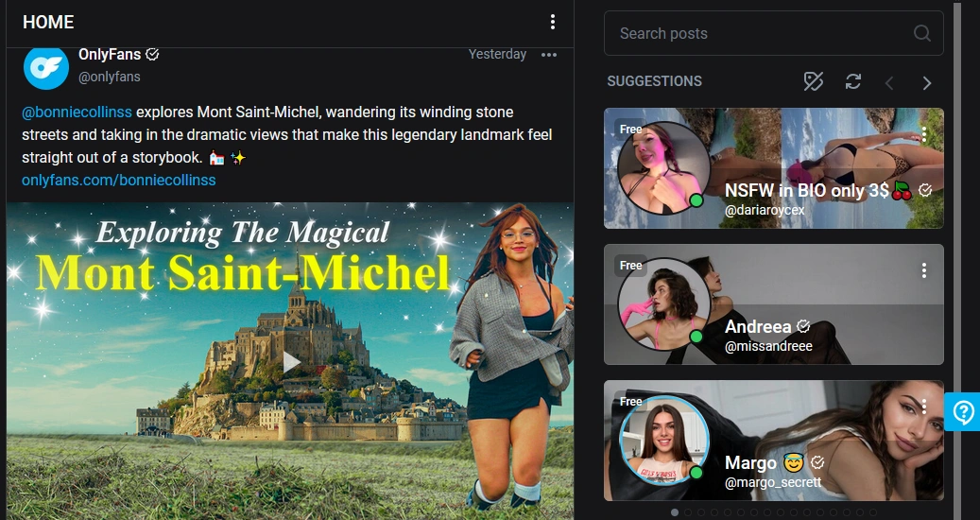
Task: Open the onlyfans.com/bonniecollinss link
Action: coord(118,180)
